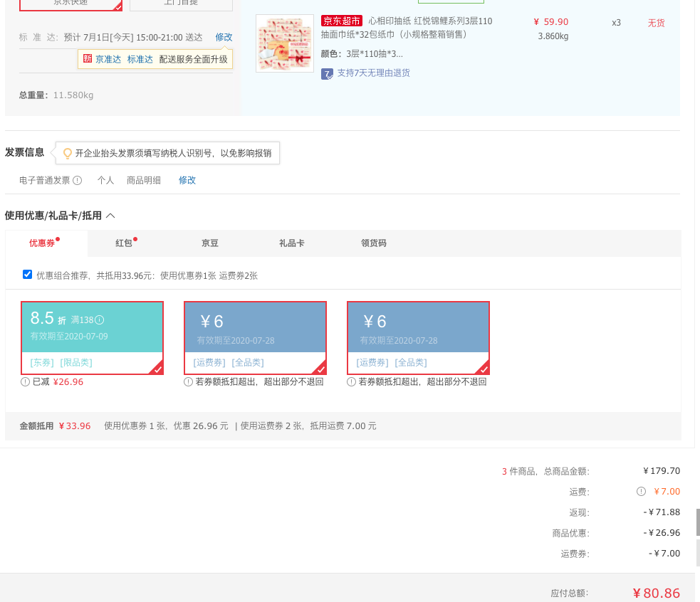Click the 总重量 11.580kg text

coord(56,95)
